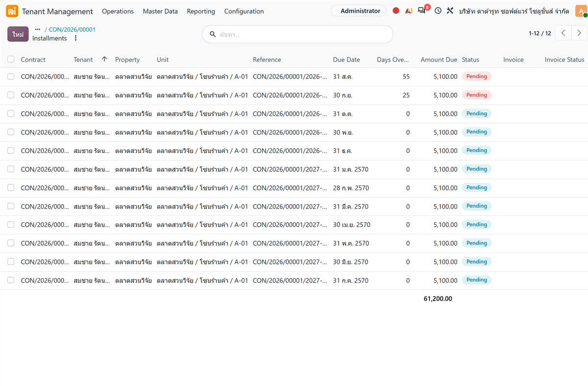Follow the CON/2026/00001 breadcrumb link
Screen dimensions: 588x386
[72, 29]
